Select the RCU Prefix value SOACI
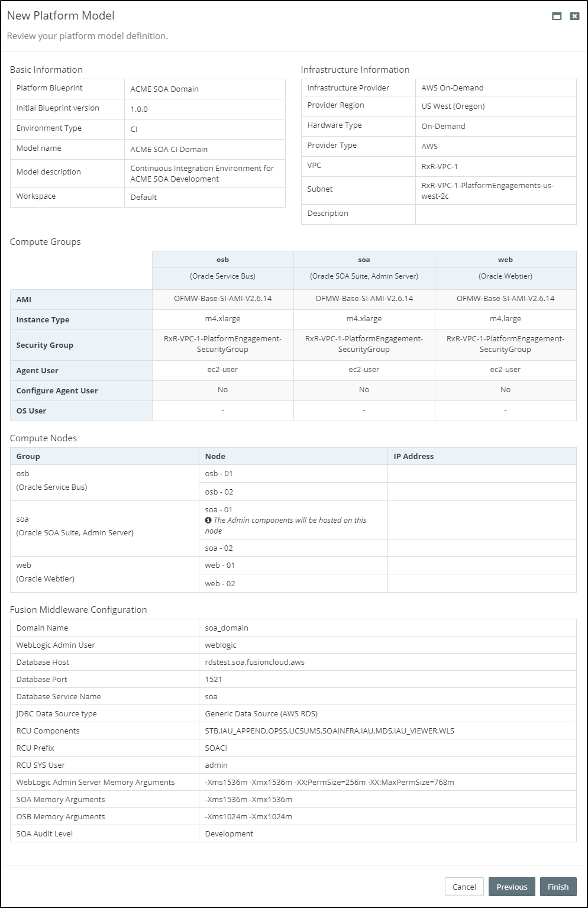The image size is (588, 908). coord(215,748)
